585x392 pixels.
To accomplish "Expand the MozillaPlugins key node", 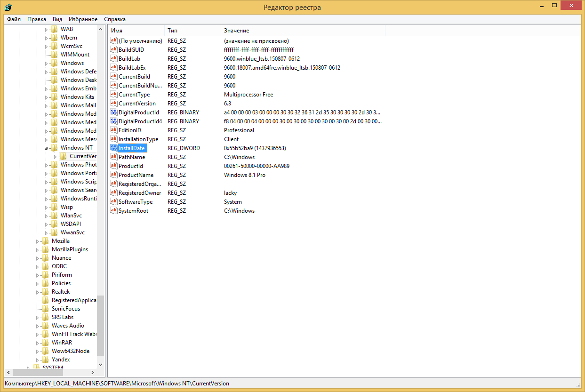I will point(38,249).
